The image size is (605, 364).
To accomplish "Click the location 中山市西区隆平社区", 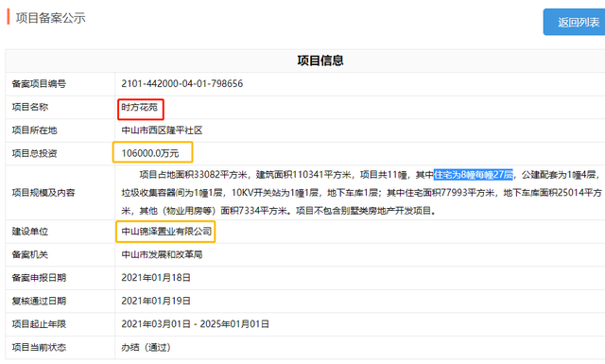I will tap(162, 130).
